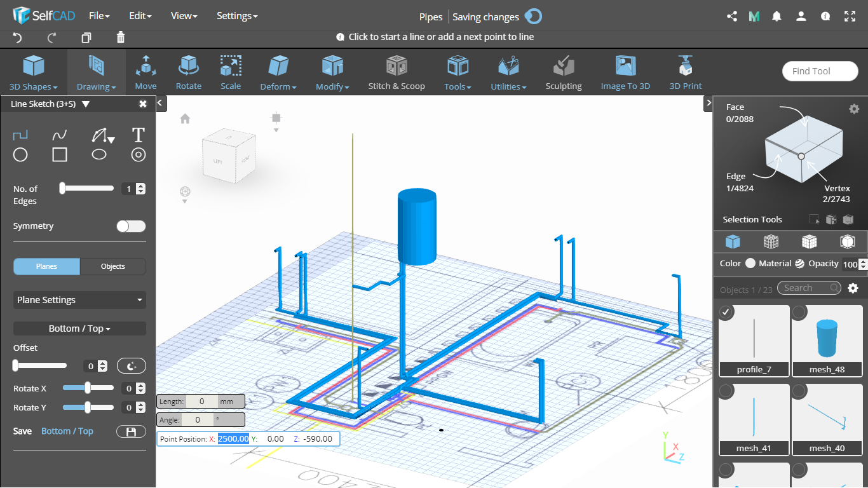This screenshot has width=868, height=488.
Task: Select the Rotate tool
Action: point(188,72)
